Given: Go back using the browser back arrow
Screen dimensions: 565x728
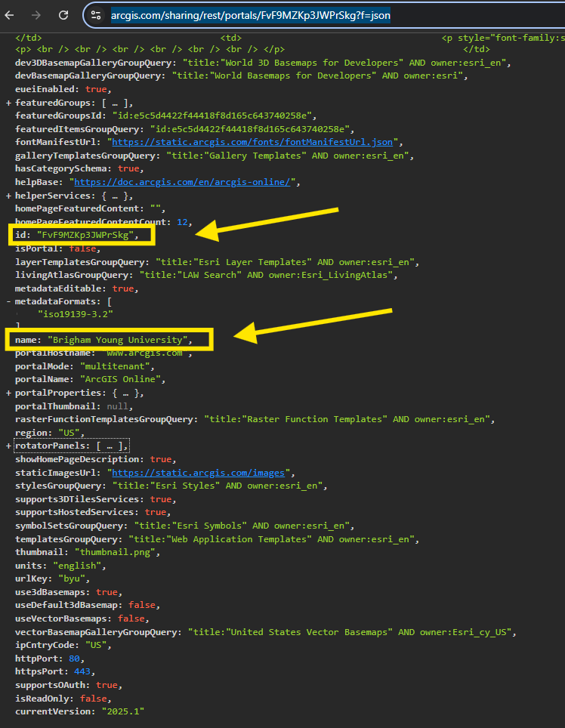Looking at the screenshot, I should point(9,15).
